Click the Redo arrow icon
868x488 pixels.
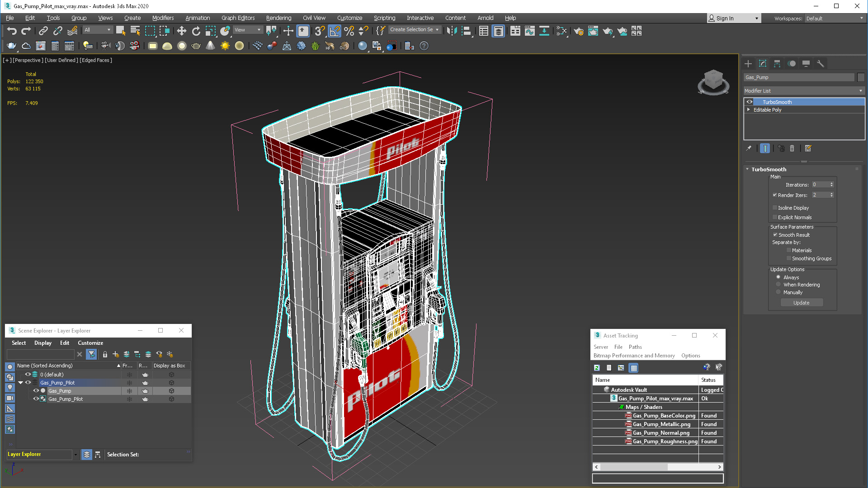point(26,31)
